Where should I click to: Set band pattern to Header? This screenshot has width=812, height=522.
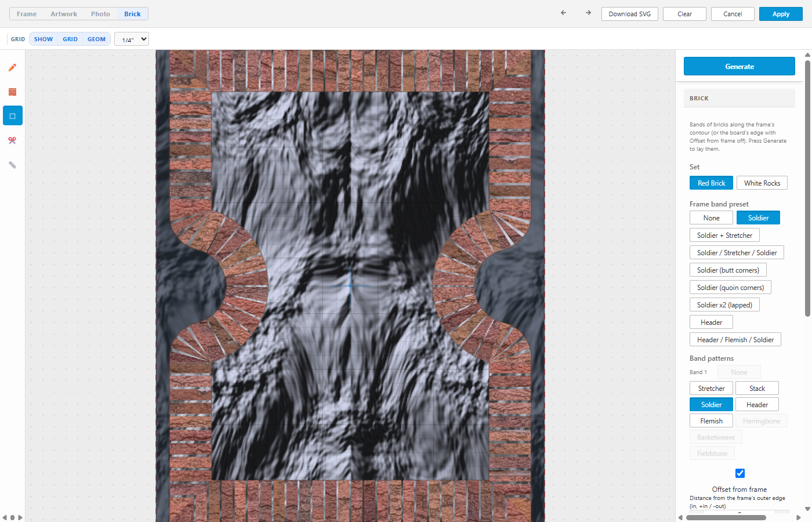click(x=757, y=405)
